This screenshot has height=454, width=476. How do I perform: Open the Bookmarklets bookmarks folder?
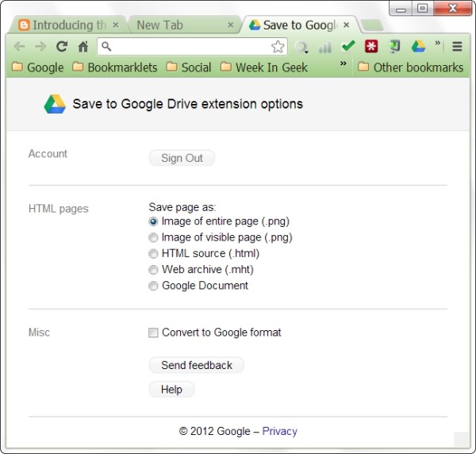click(115, 67)
